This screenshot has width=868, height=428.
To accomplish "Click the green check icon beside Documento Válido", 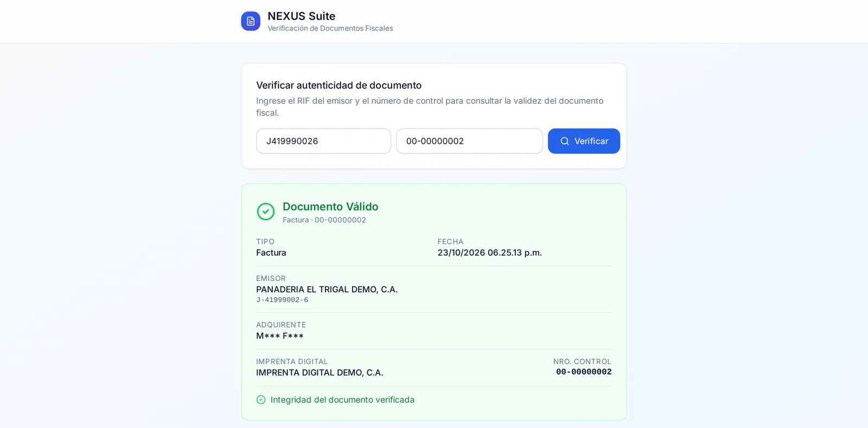I will tap(266, 212).
